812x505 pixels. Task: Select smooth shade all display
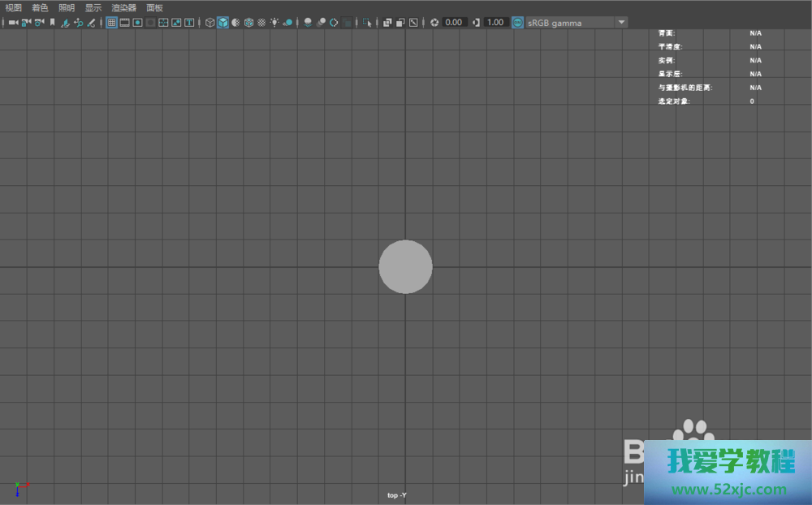coord(222,23)
